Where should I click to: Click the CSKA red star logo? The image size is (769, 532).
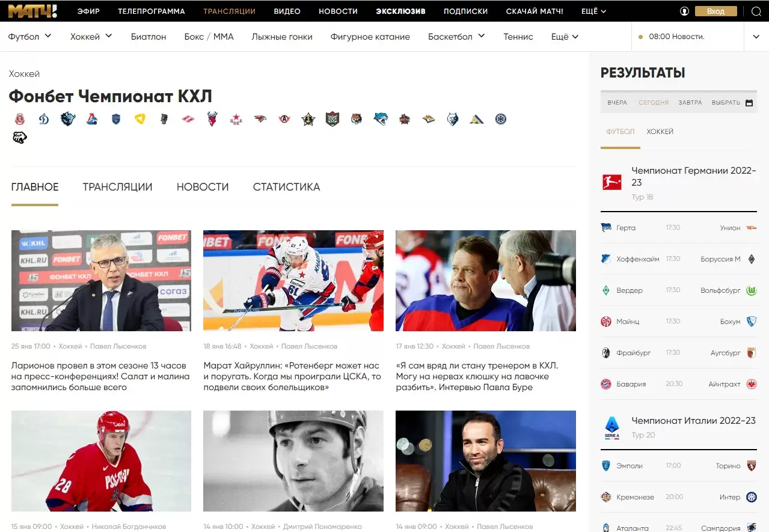[x=236, y=119]
